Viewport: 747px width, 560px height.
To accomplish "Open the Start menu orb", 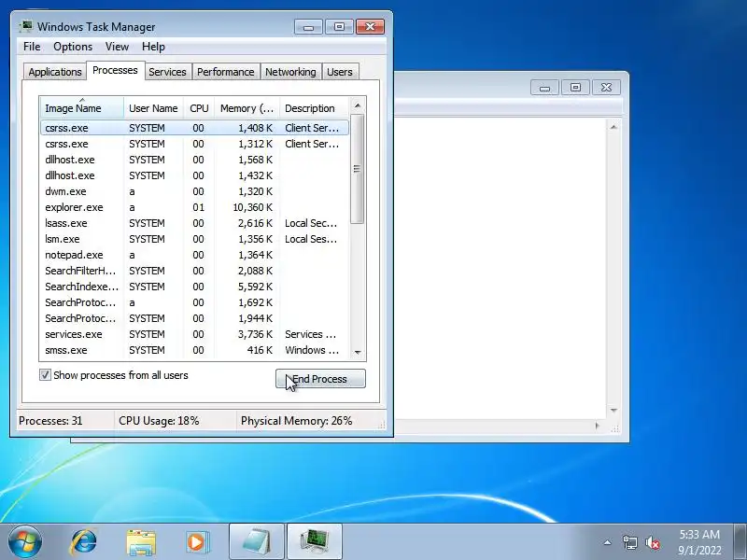I will tap(25, 541).
